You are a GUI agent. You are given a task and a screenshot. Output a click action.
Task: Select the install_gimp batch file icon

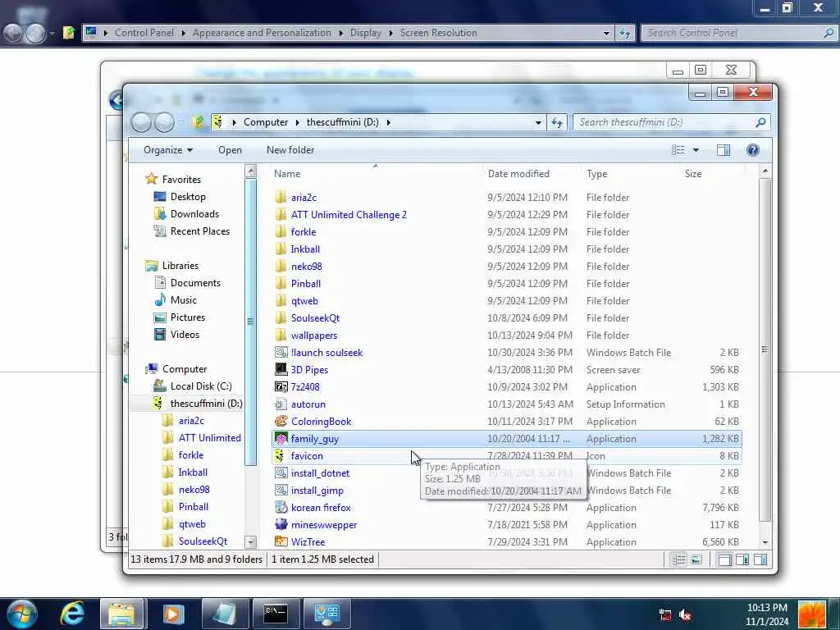(x=281, y=491)
